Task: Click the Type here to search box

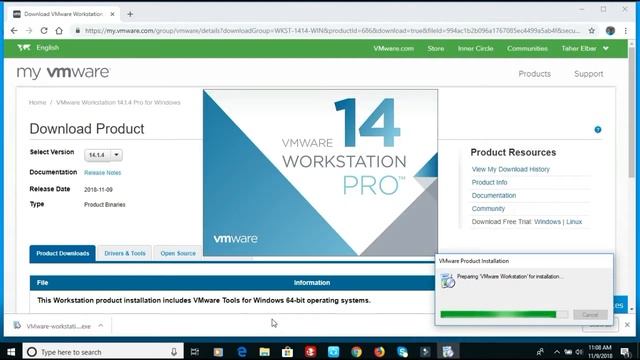Action: pos(103,352)
